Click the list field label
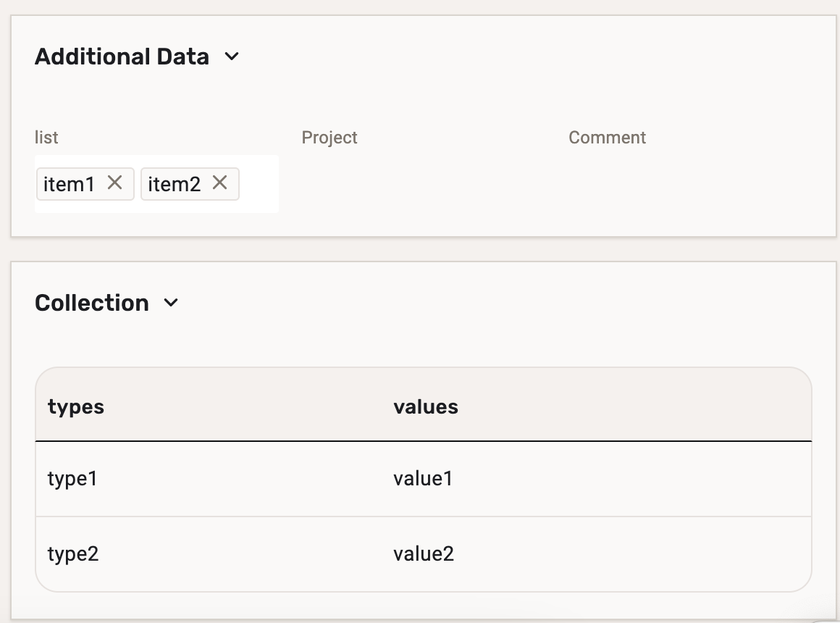This screenshot has height=623, width=840. 46,138
